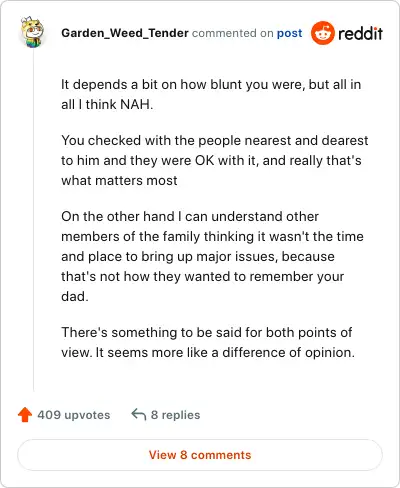Collapse the comment using the vertical thread line
The width and height of the screenshot is (400, 488).
[x=33, y=220]
